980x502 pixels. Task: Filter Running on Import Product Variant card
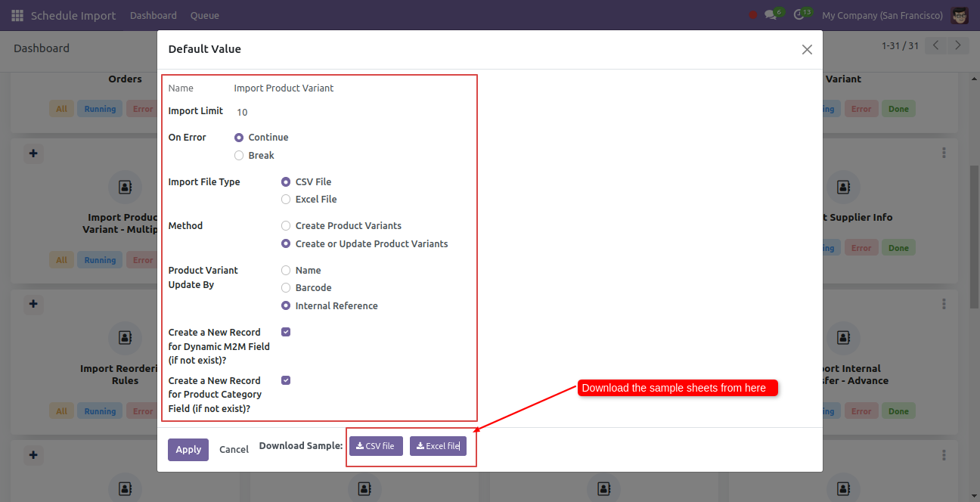point(100,260)
